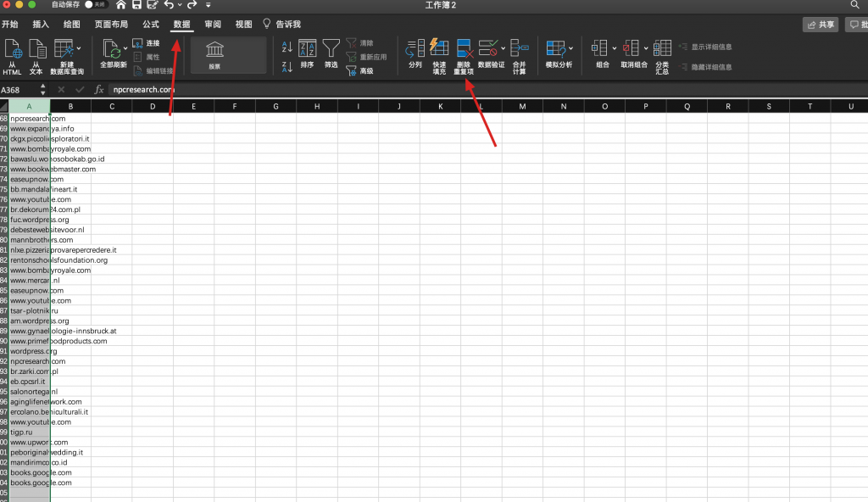Click the Share (共享) button

pyautogui.click(x=821, y=25)
